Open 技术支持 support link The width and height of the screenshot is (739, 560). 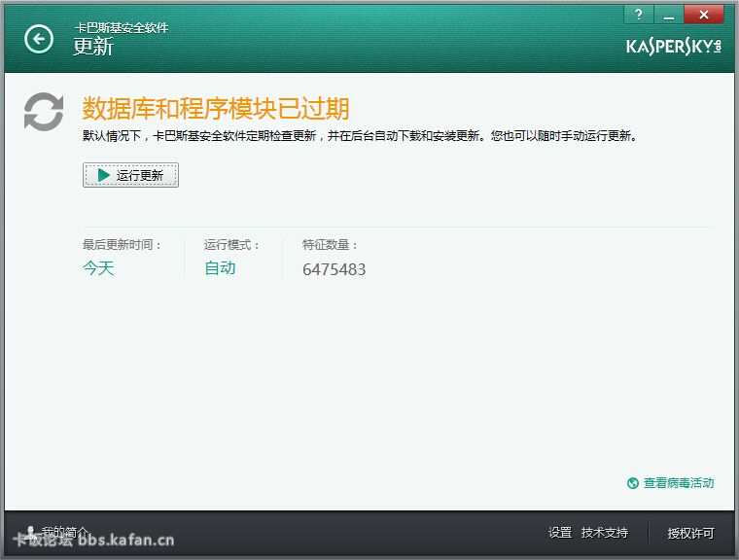(x=605, y=533)
